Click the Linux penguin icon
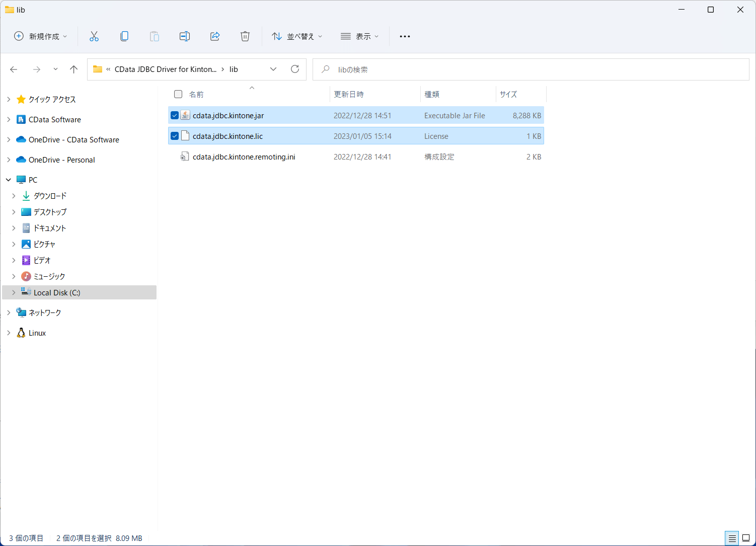The width and height of the screenshot is (756, 546). tap(21, 333)
